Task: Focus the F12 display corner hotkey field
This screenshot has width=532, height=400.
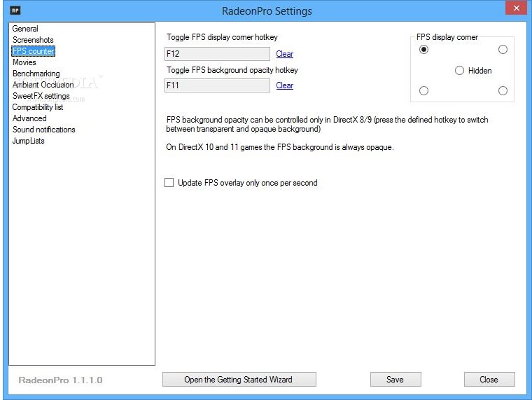Action: (217, 54)
